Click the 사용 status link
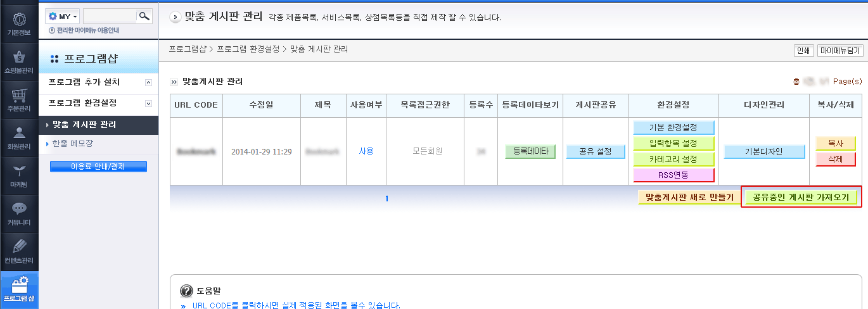Screen dimensions: 868x309 pyautogui.click(x=366, y=151)
